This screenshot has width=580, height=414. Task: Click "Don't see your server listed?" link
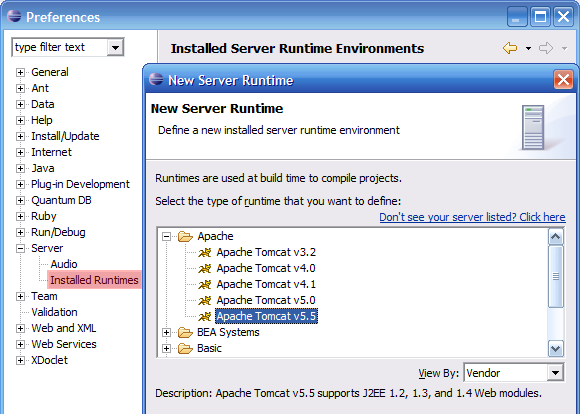472,217
